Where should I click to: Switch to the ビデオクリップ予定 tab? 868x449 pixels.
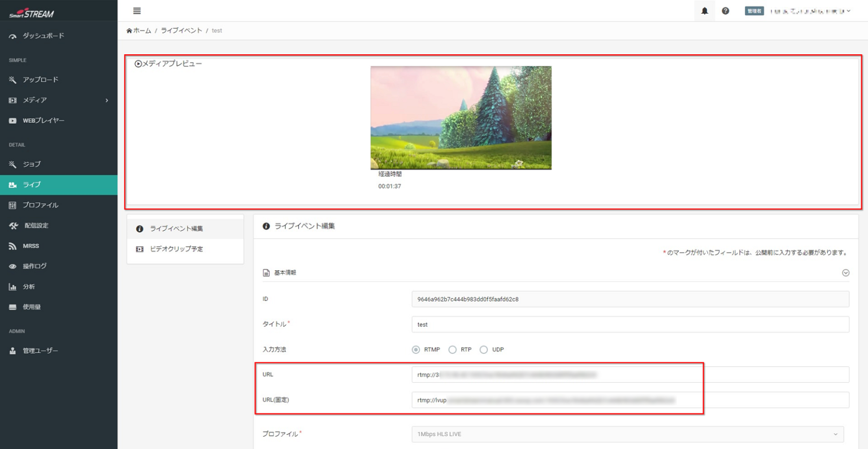click(x=176, y=249)
